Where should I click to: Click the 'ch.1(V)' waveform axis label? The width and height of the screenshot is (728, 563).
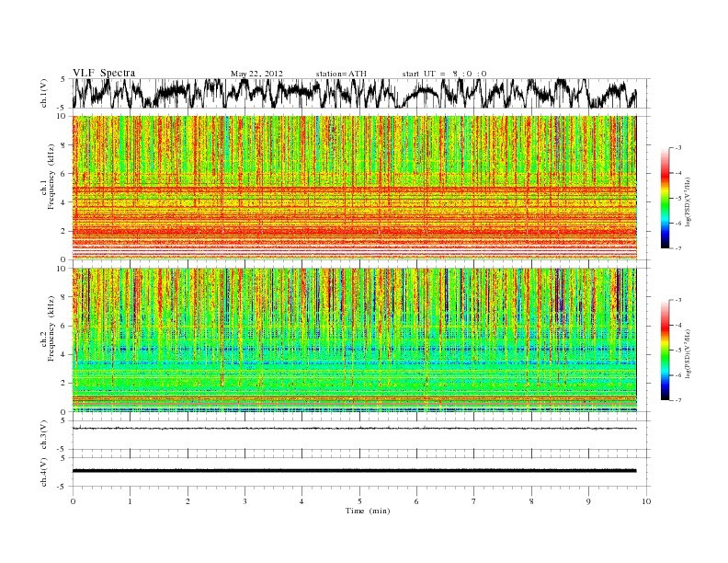tap(44, 93)
